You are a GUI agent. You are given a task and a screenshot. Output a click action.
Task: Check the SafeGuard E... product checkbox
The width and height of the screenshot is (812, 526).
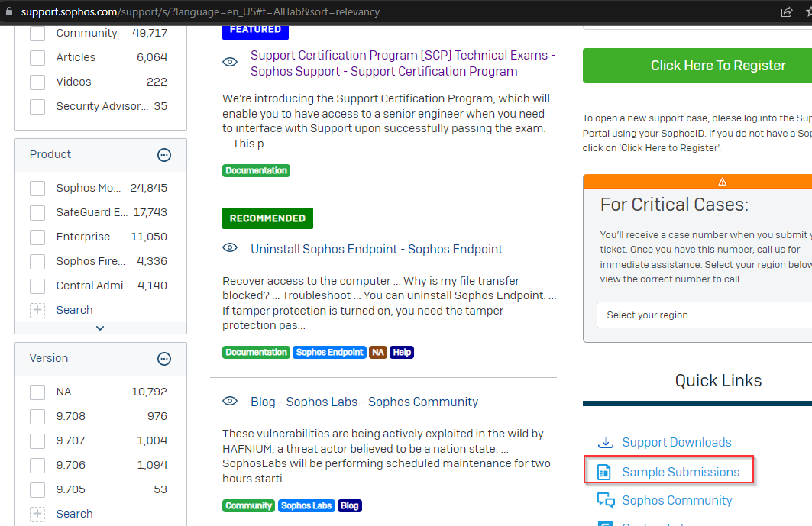(37, 212)
